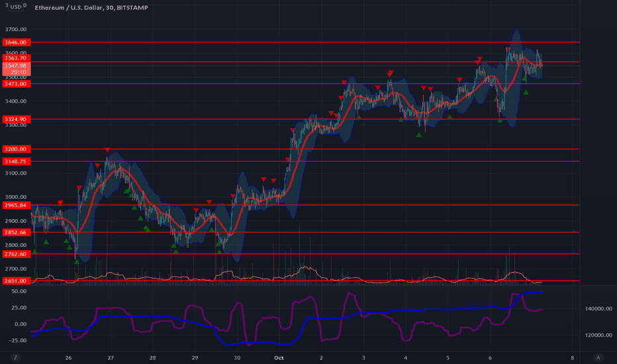Select the 2651.00 horizontal line price label
Viewport: 617px width, 364px height.
pos(16,281)
